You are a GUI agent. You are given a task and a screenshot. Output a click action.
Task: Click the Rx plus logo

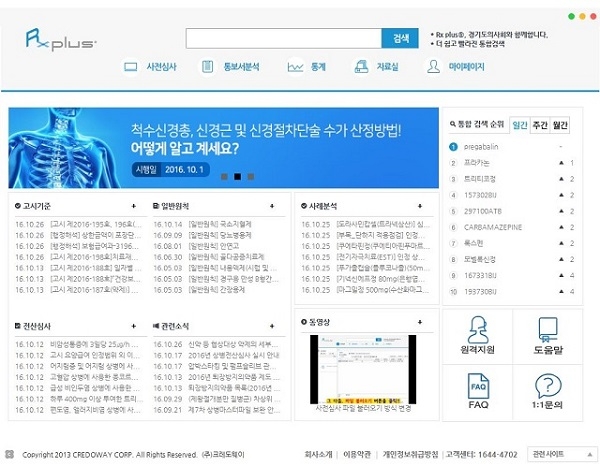tap(61, 40)
